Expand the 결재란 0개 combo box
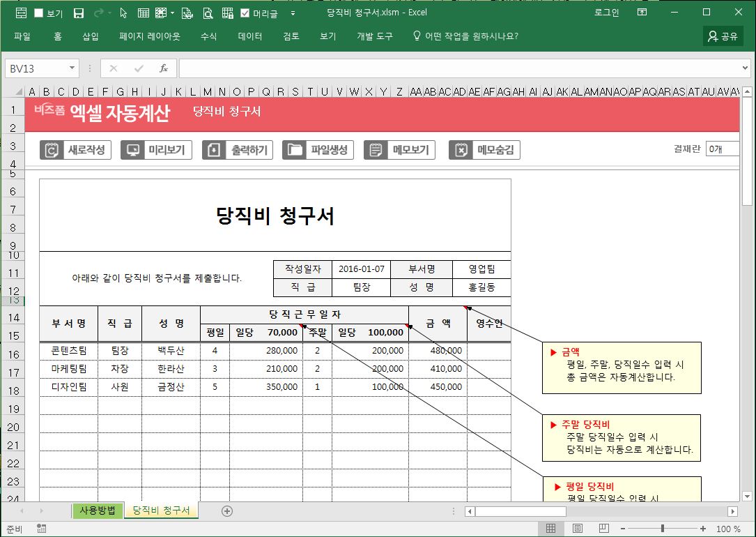 (x=723, y=149)
